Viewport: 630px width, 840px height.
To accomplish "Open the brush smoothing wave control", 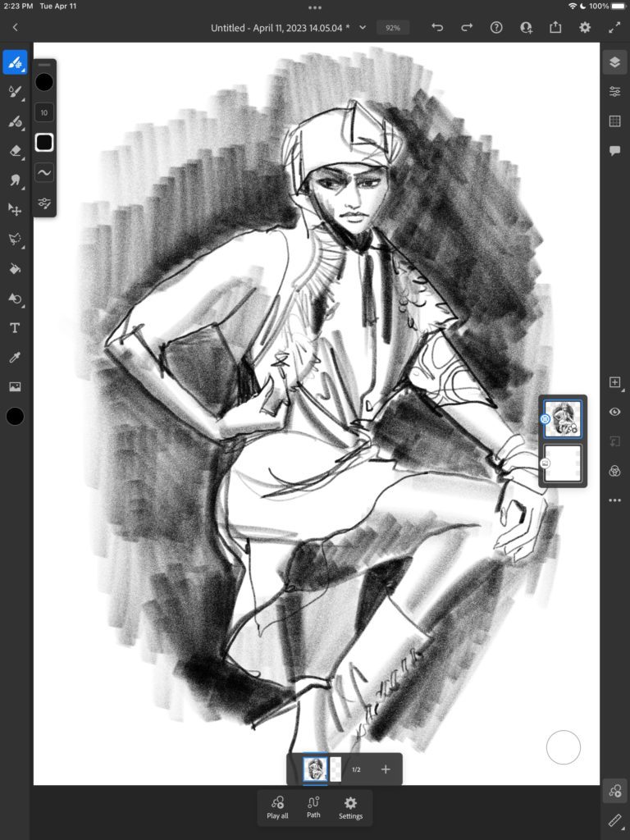I will pyautogui.click(x=44, y=172).
